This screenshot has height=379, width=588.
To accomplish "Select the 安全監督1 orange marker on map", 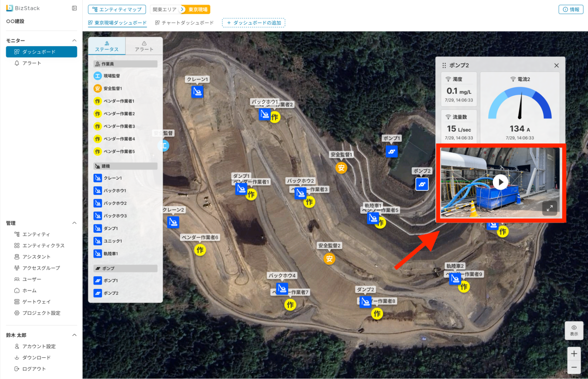I will point(341,168).
